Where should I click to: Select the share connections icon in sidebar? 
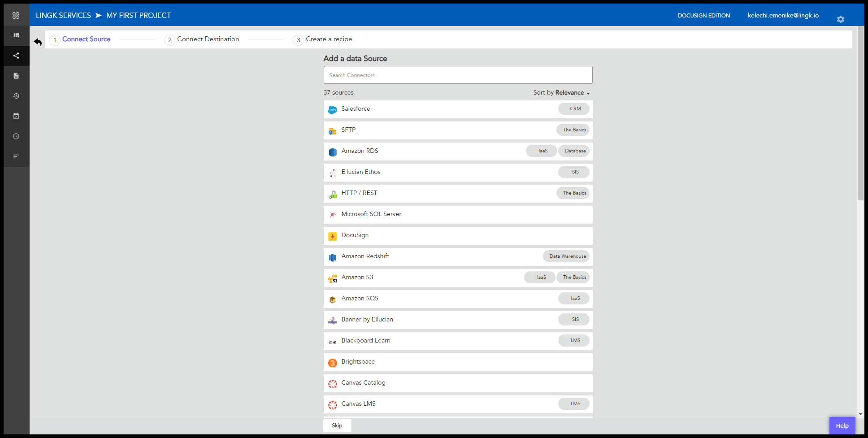tap(16, 56)
